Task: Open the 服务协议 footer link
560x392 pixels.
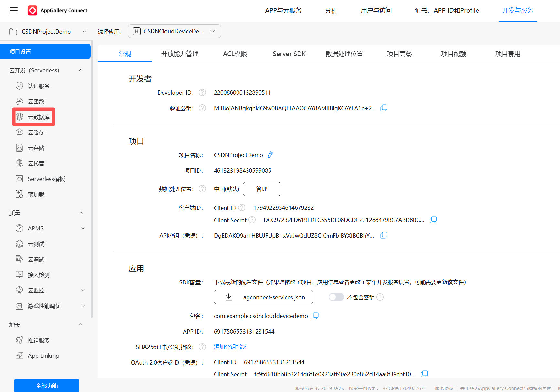Action: click(444, 388)
